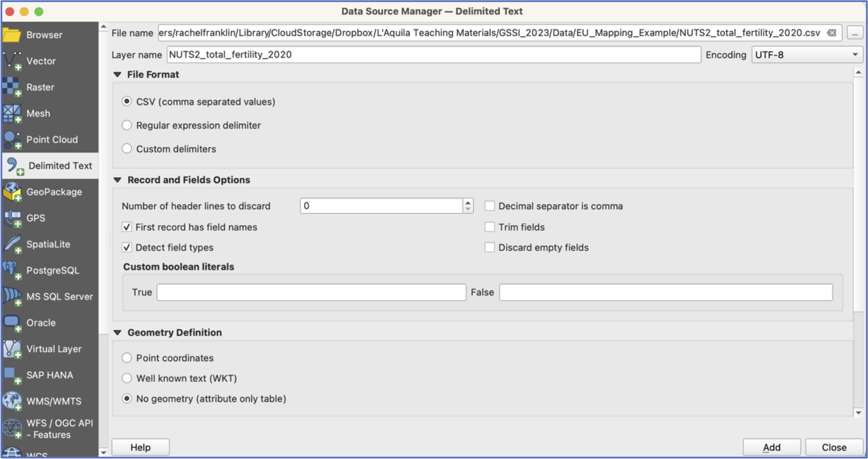The width and height of the screenshot is (868, 459).
Task: Click the True boolean literal field
Action: [x=311, y=292]
